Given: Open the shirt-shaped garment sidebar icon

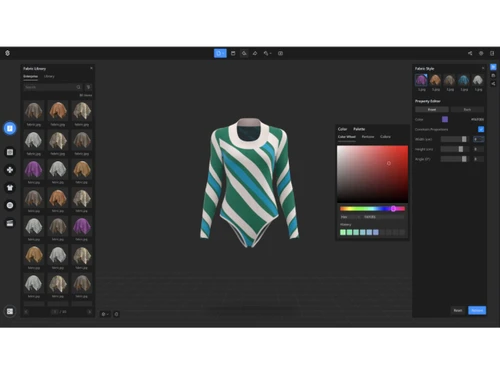Looking at the screenshot, I should (x=10, y=188).
